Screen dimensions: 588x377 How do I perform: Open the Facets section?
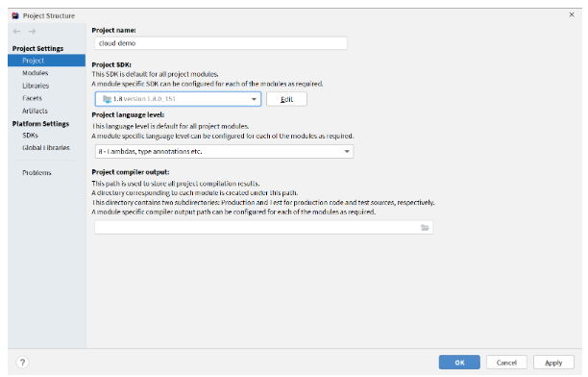click(x=33, y=98)
